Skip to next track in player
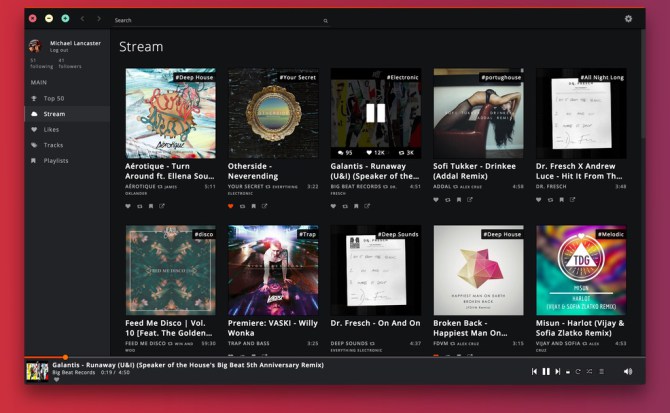 [x=558, y=372]
